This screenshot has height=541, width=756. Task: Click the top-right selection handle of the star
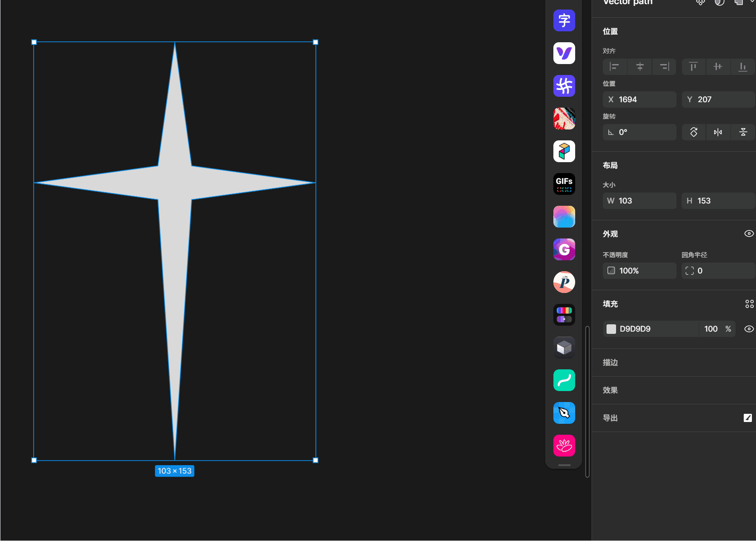pyautogui.click(x=316, y=42)
